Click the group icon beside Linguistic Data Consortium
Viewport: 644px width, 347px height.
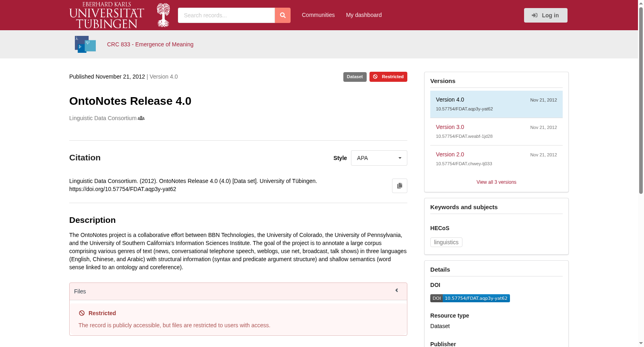pyautogui.click(x=141, y=118)
